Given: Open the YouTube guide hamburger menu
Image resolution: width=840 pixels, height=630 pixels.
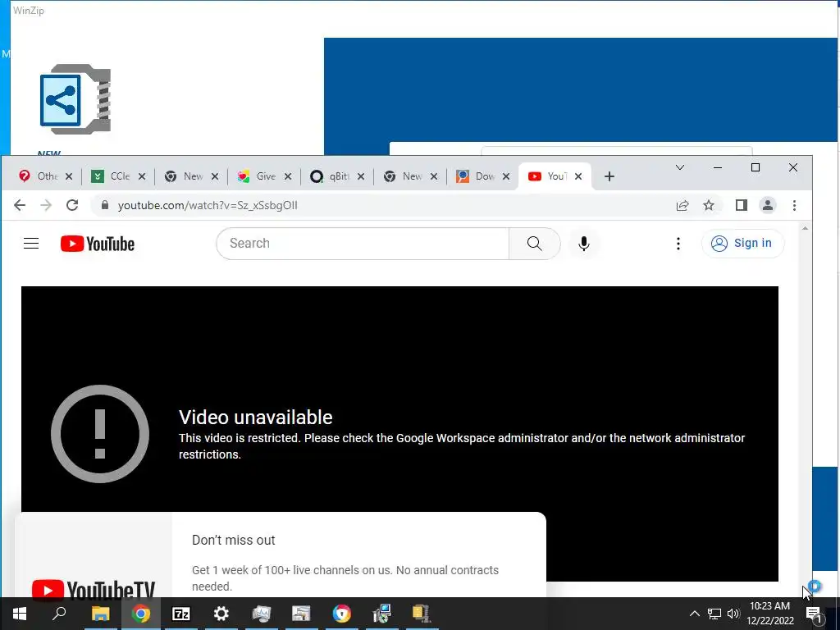Looking at the screenshot, I should click(31, 243).
